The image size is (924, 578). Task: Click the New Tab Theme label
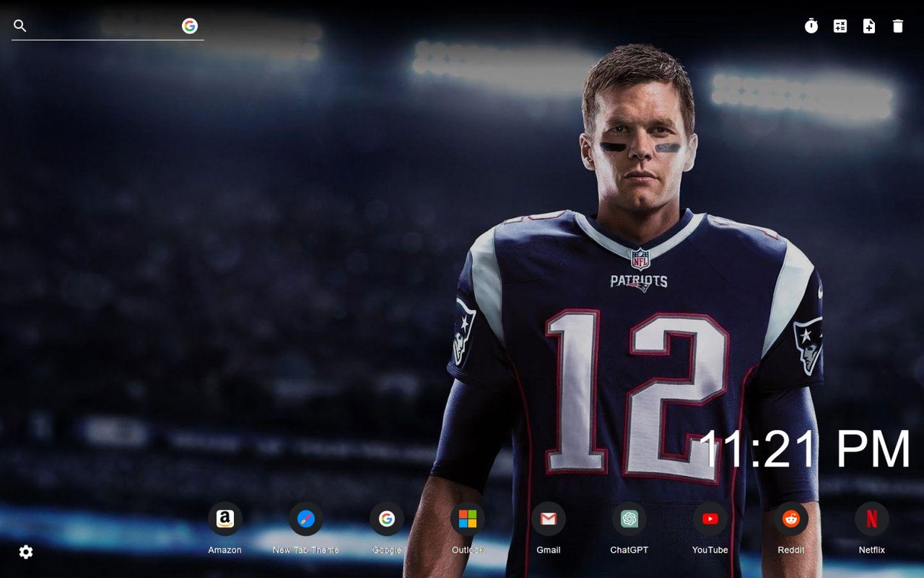point(306,550)
